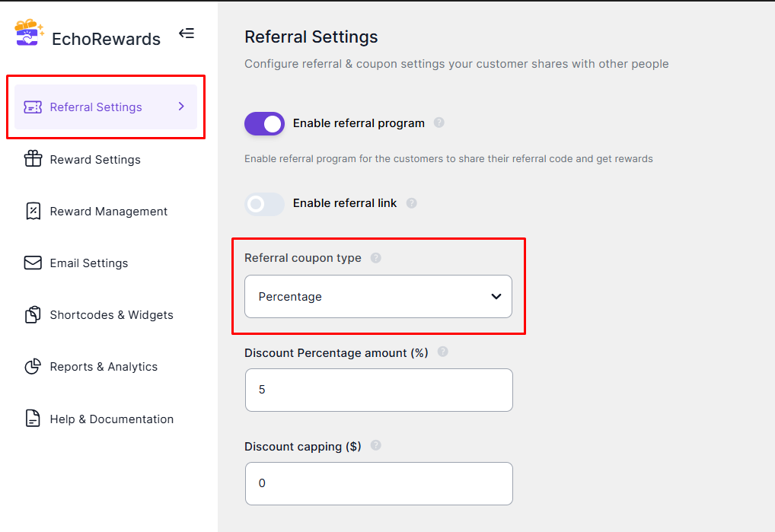Click the chevron on Percentage dropdown
This screenshot has width=775, height=532.
click(x=496, y=296)
